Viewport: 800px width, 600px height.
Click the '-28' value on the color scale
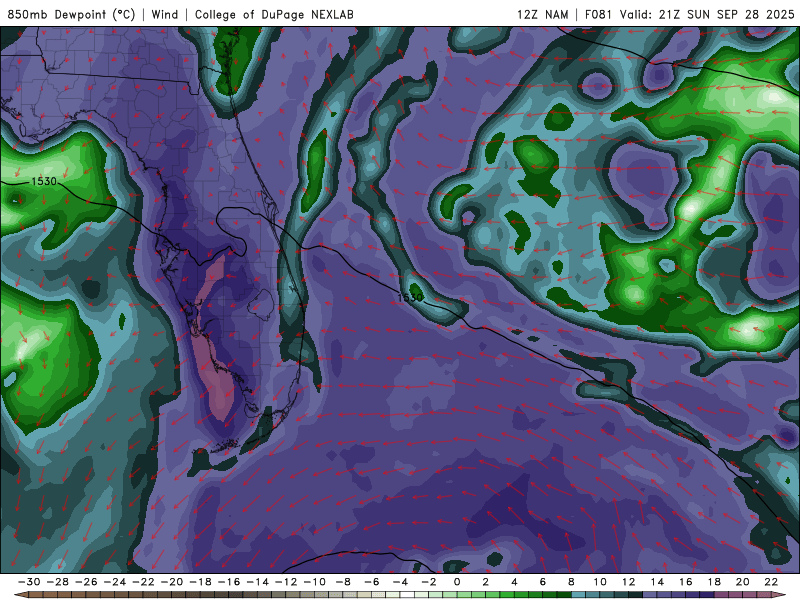[x=57, y=582]
